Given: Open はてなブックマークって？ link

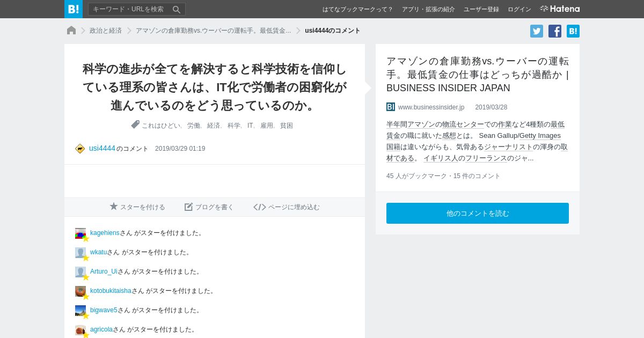Looking at the screenshot, I should (357, 9).
